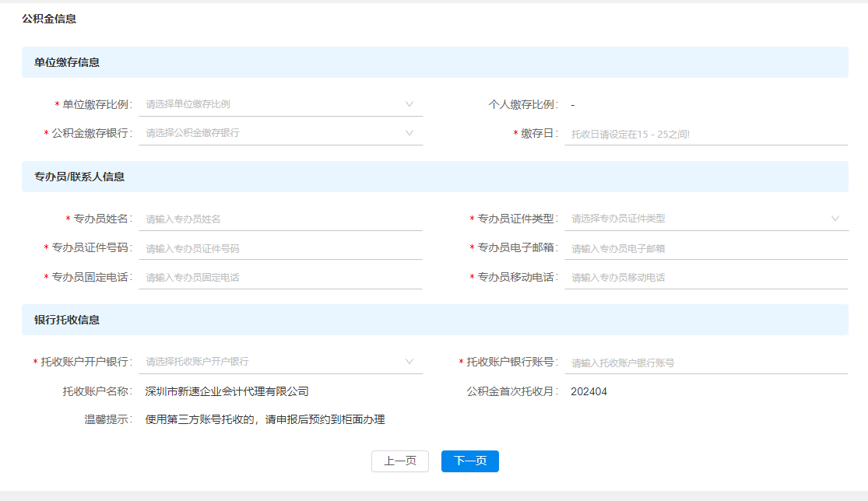
Task: Click the 专办员证件号码 input box
Action: [x=280, y=249]
